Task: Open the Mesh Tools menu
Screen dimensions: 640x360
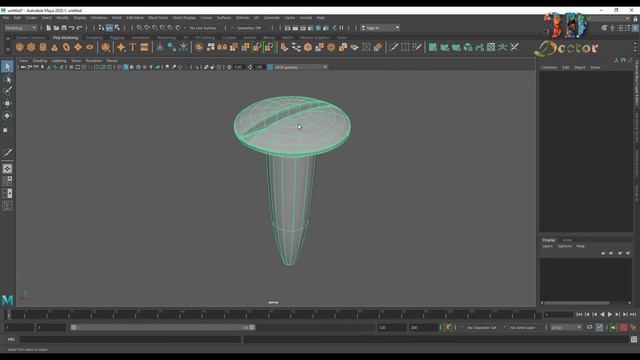Action: [x=158, y=18]
